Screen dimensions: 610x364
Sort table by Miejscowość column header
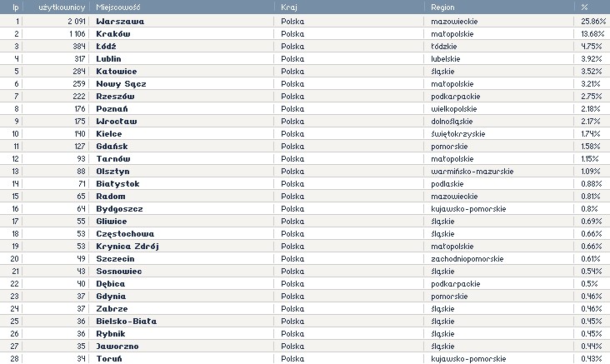tap(118, 7)
